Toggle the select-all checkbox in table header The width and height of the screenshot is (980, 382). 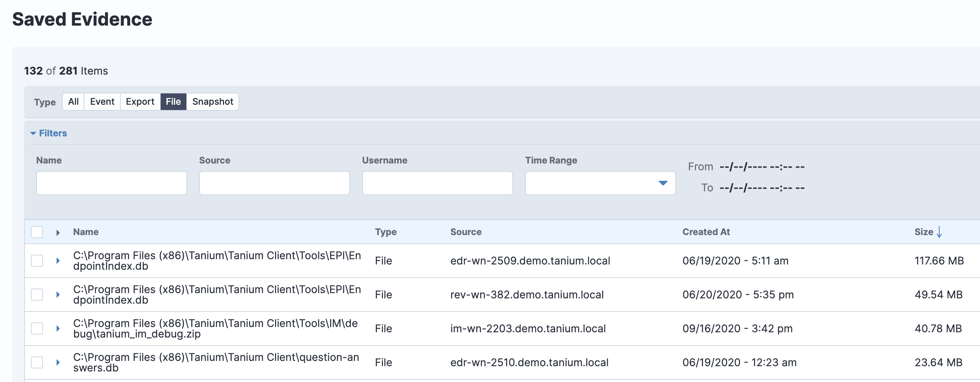point(37,232)
